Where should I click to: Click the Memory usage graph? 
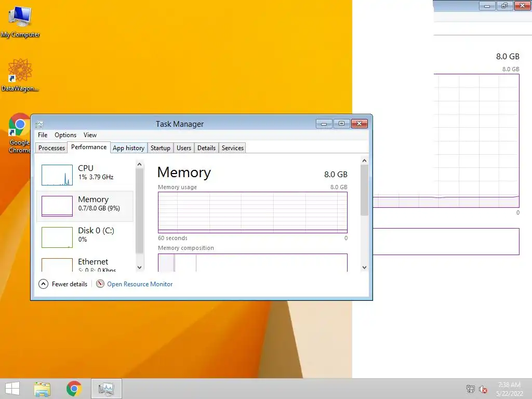253,212
